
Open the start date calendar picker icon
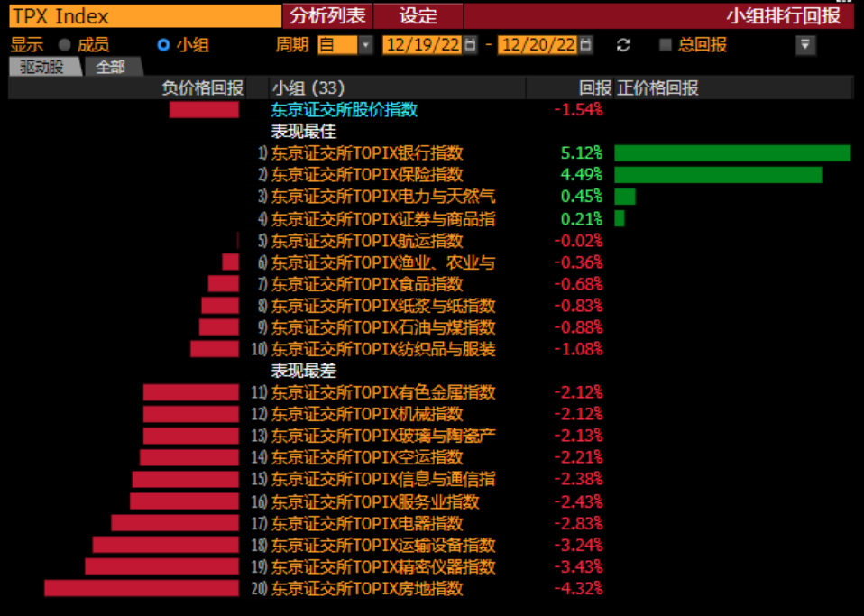[470, 44]
